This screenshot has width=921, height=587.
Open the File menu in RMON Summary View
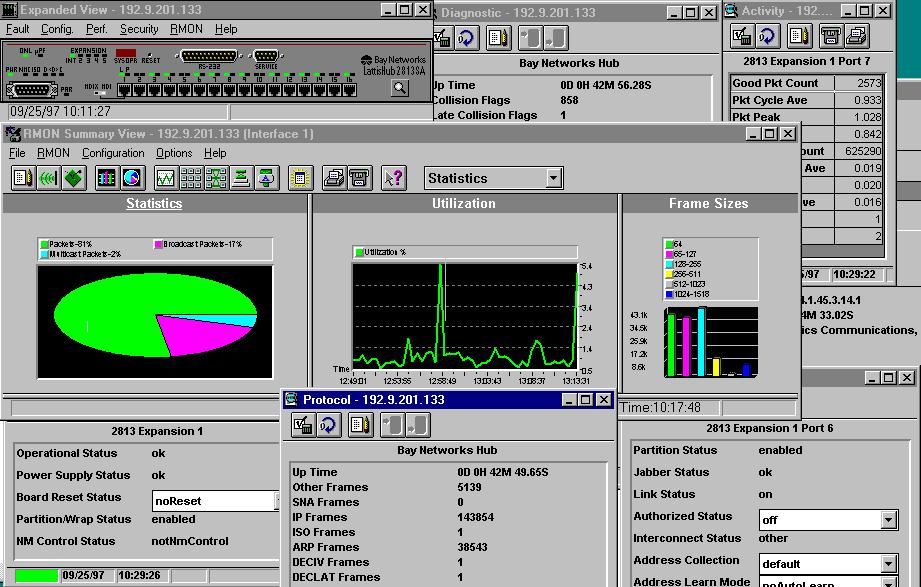[x=17, y=153]
